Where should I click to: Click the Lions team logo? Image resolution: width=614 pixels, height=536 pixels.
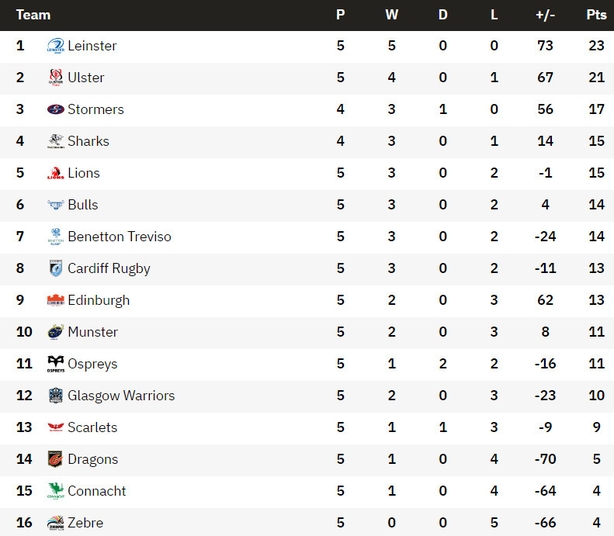point(56,173)
